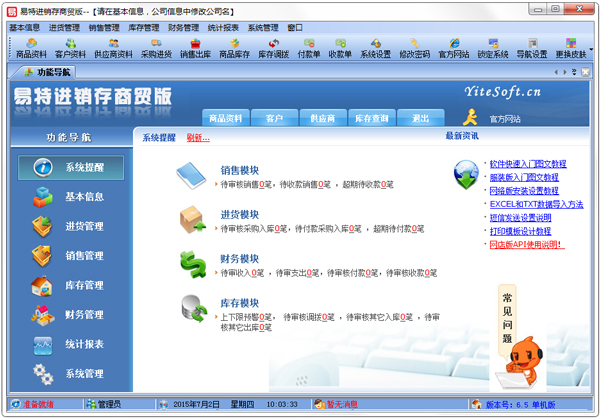Image resolution: width=600 pixels, height=418 pixels.
Task: Click the 进货模块 box icon
Action: pos(192,220)
